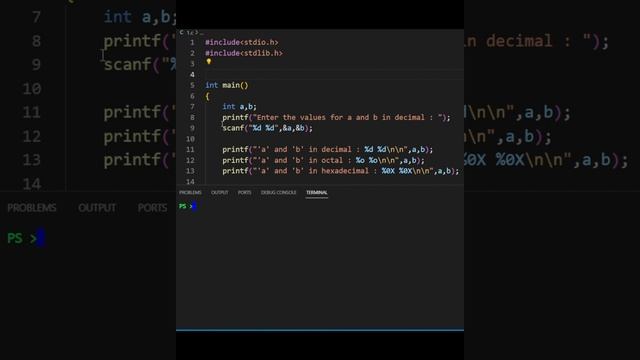Click line number 14 in center editor gutter
Screen dimensions: 640x360
(x=190, y=182)
